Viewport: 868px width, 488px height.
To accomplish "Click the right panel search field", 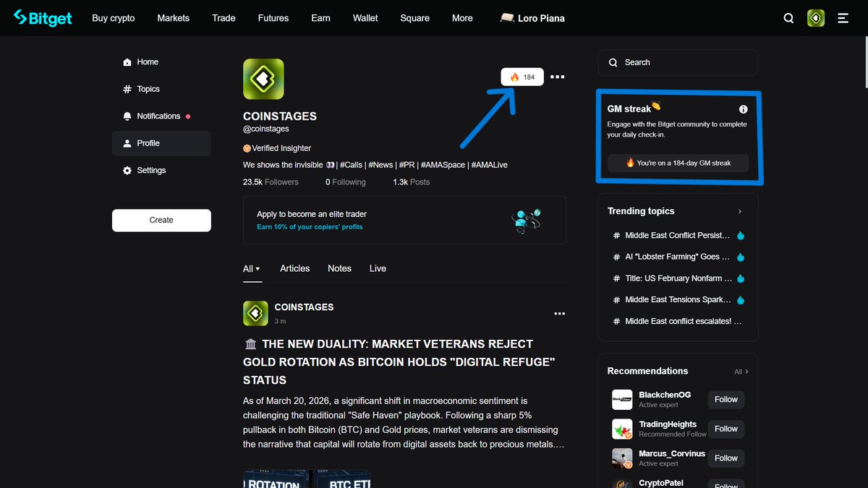I will pos(678,62).
